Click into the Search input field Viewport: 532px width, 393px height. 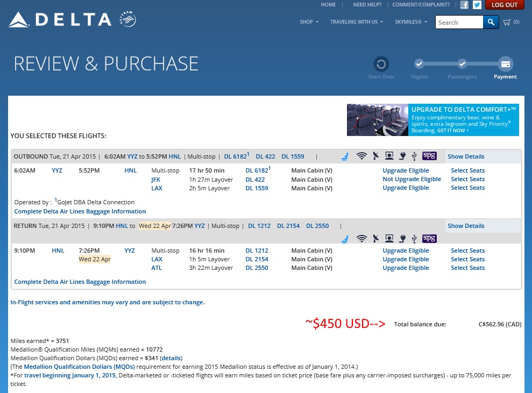tap(459, 22)
